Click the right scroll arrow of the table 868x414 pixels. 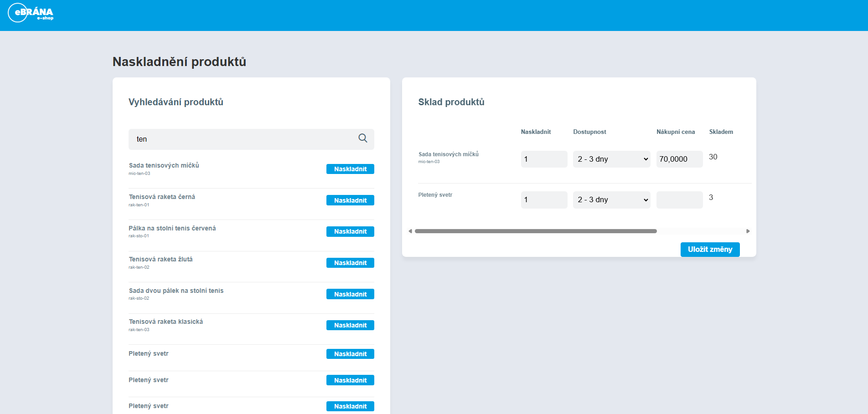tap(748, 231)
